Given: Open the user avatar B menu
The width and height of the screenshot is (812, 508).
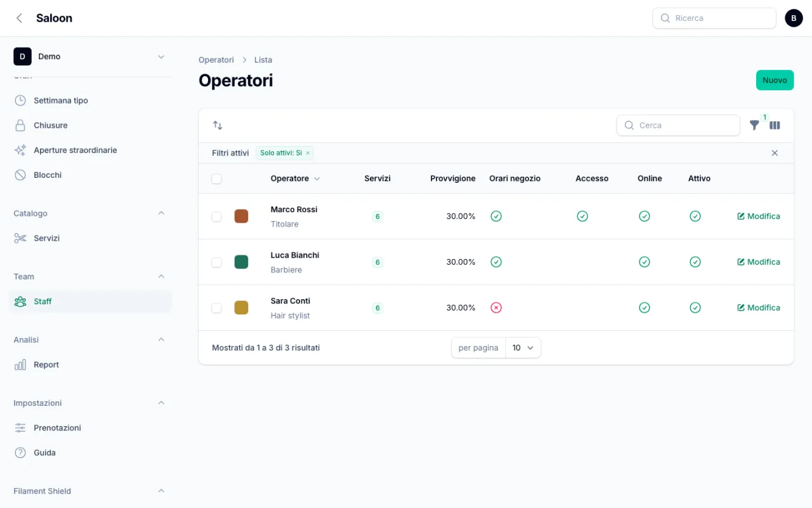Looking at the screenshot, I should (794, 18).
